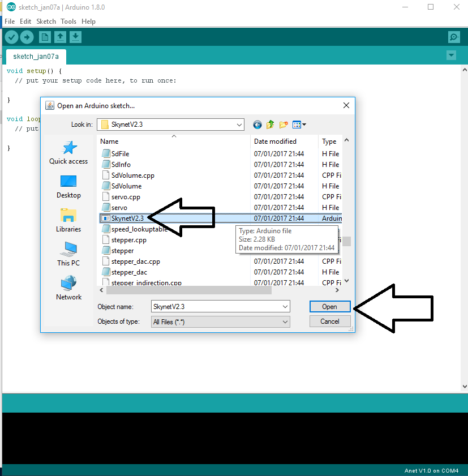Select the speed_lookuptable file

139,229
